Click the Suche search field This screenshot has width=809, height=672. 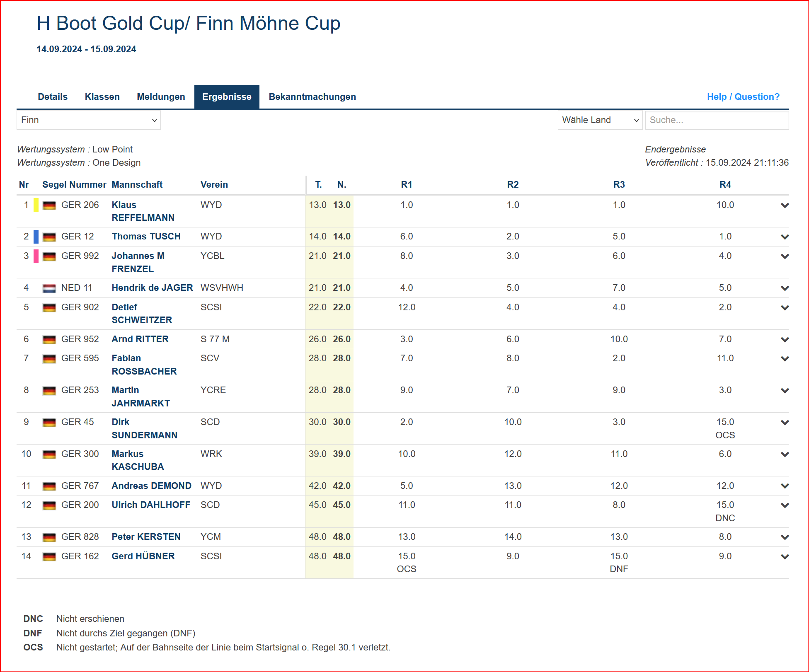pyautogui.click(x=717, y=120)
